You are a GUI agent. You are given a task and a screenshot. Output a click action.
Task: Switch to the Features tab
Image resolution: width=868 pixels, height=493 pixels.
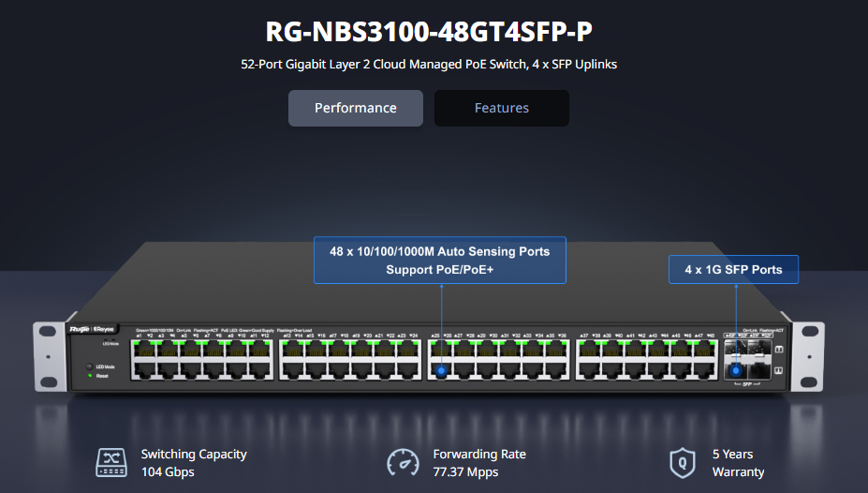pyautogui.click(x=502, y=108)
